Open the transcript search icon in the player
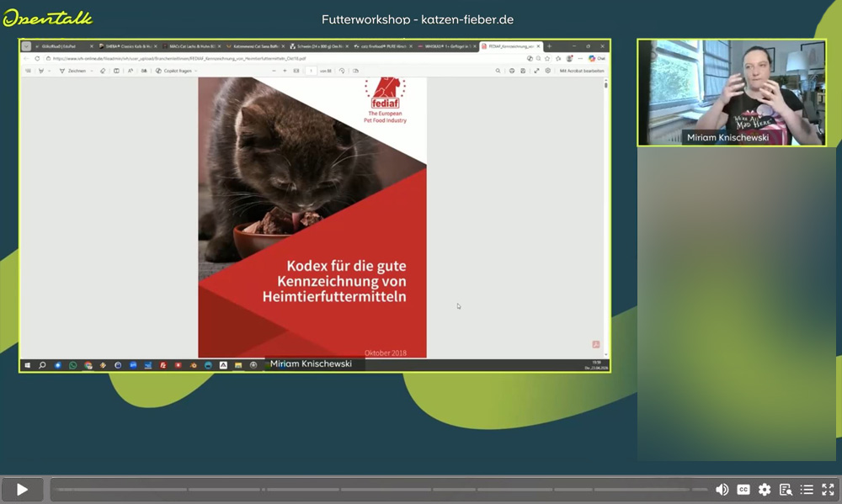Screen dimensions: 842x504 (x=786, y=490)
